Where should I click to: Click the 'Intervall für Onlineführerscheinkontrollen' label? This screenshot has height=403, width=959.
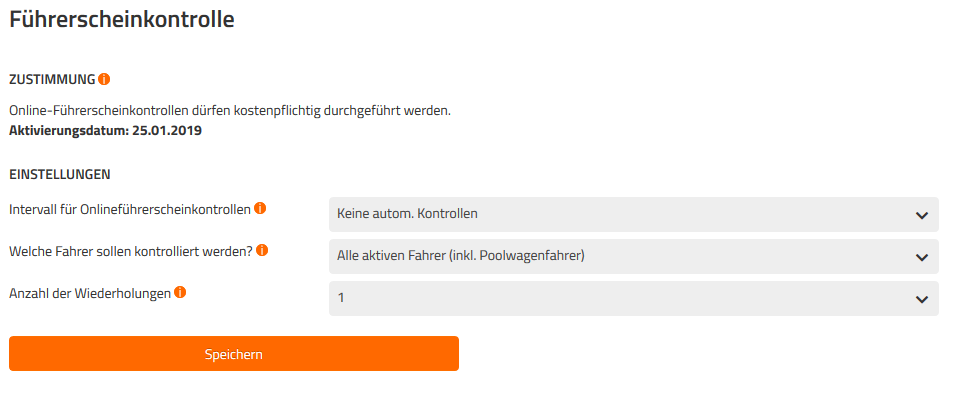pyautogui.click(x=130, y=210)
